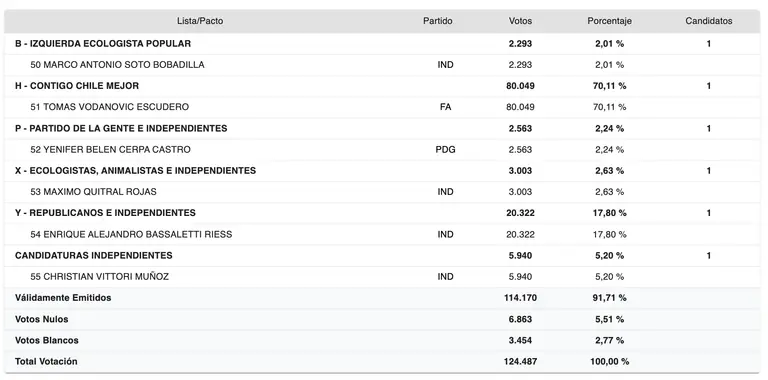Click the Votos Nulos label
The image size is (768, 380).
click(42, 319)
